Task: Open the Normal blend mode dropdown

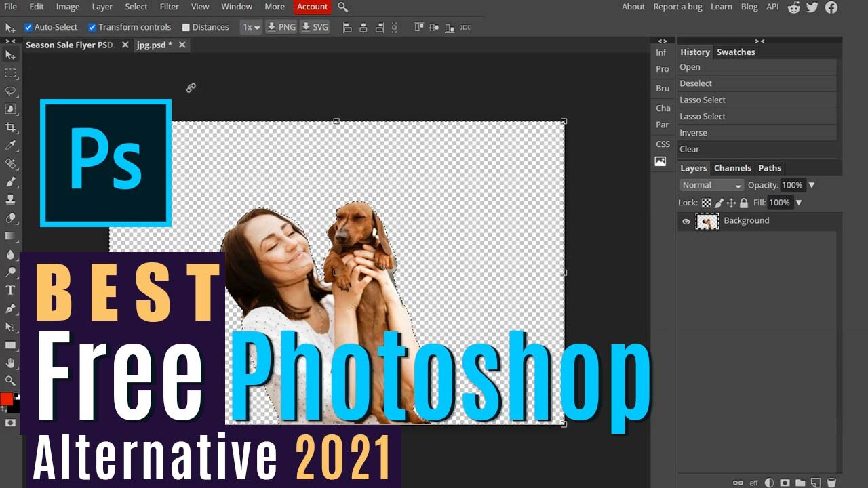Action: coord(712,185)
